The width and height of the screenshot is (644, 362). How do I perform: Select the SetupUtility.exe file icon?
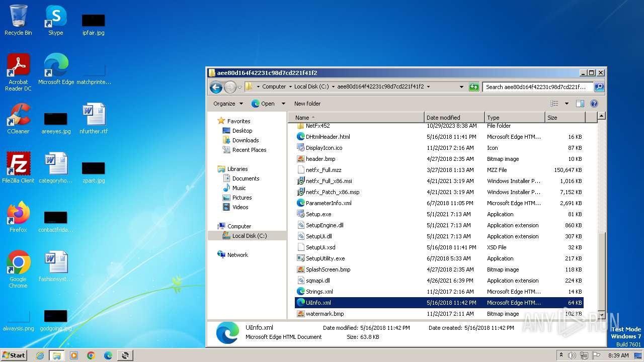point(301,258)
